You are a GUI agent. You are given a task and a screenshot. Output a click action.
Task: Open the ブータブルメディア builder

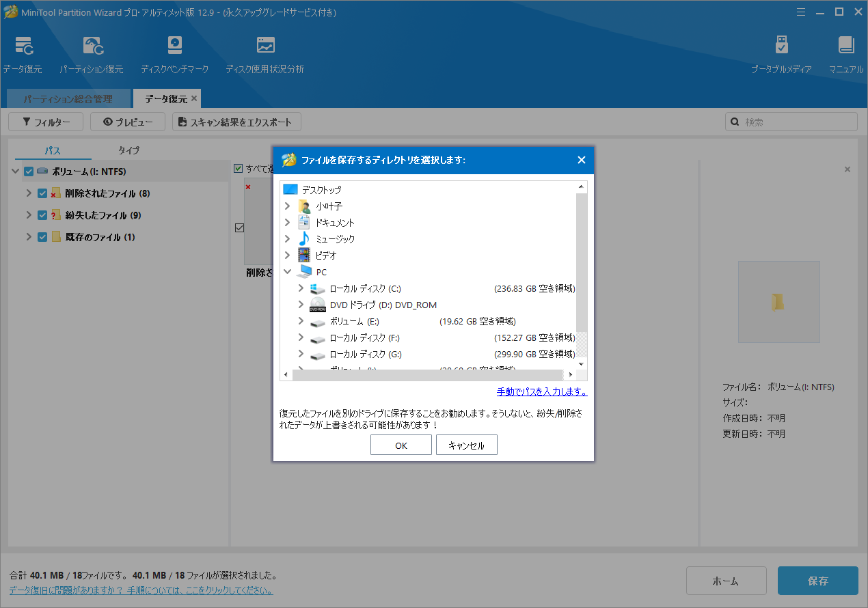(x=781, y=55)
